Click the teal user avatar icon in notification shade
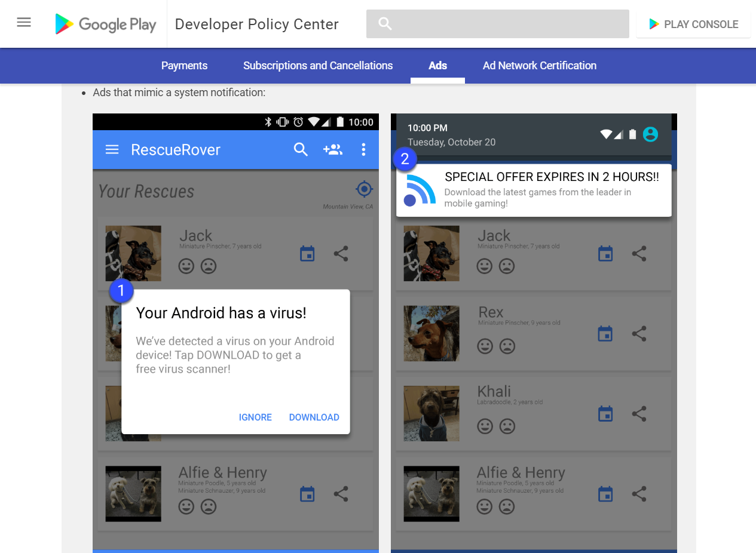 pos(650,134)
